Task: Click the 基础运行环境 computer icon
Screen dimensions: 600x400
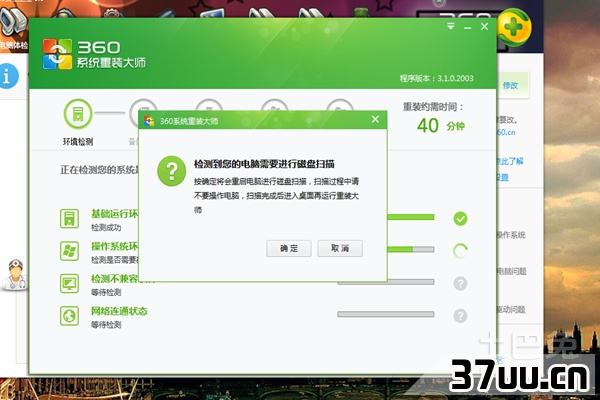Action: 69,219
